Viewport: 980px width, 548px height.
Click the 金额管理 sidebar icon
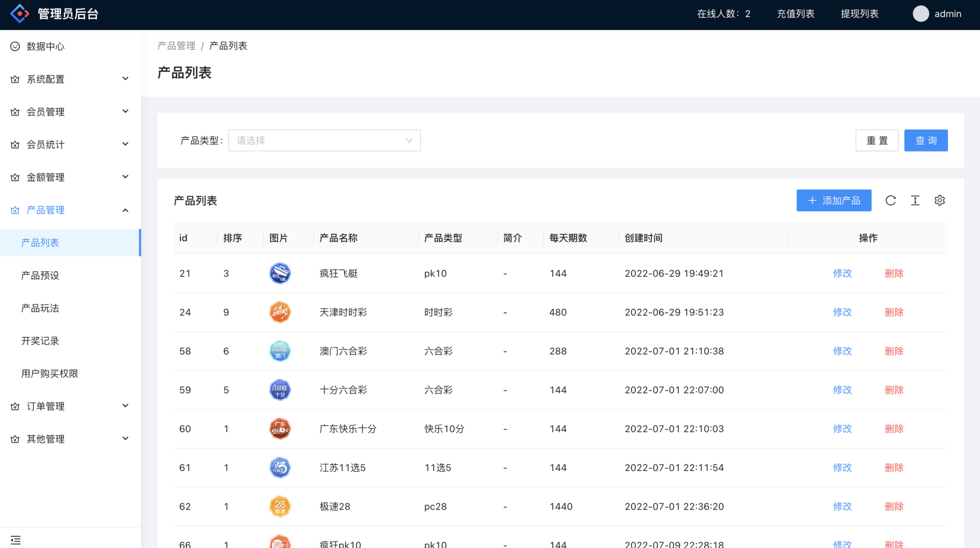point(14,177)
